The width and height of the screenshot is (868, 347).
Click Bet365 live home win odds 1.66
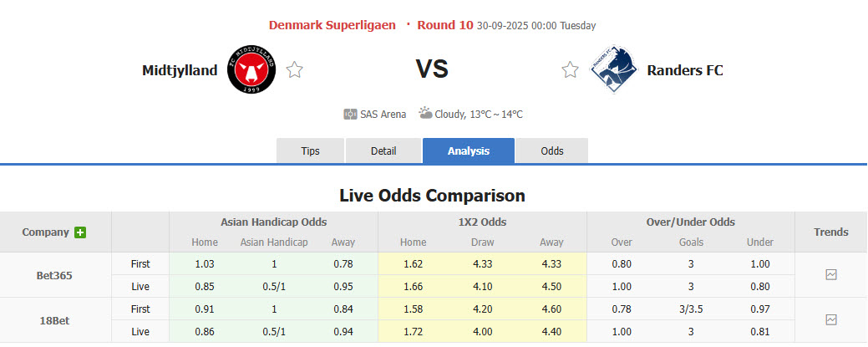(413, 286)
